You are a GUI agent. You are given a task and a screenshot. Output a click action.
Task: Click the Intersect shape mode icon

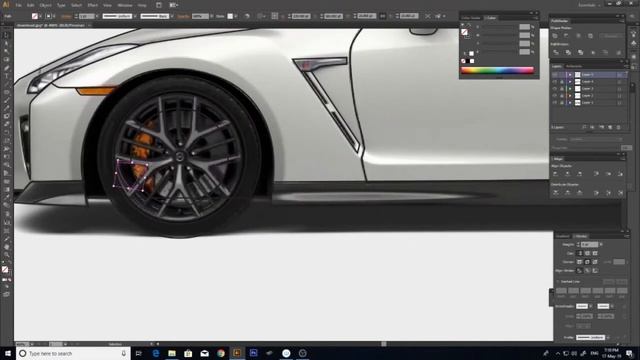(578, 36)
